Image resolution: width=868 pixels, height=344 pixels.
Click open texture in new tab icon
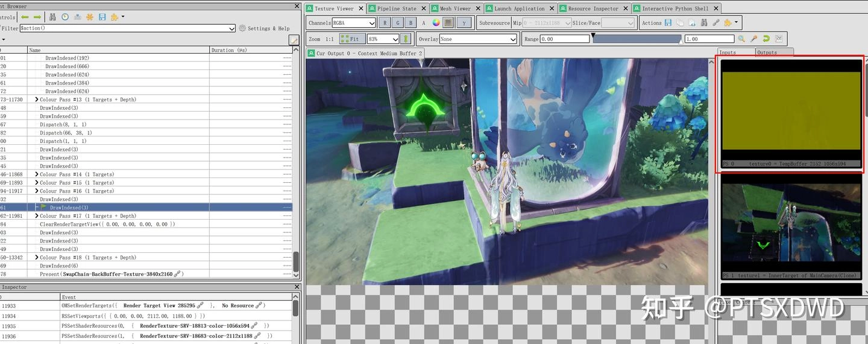[x=692, y=22]
